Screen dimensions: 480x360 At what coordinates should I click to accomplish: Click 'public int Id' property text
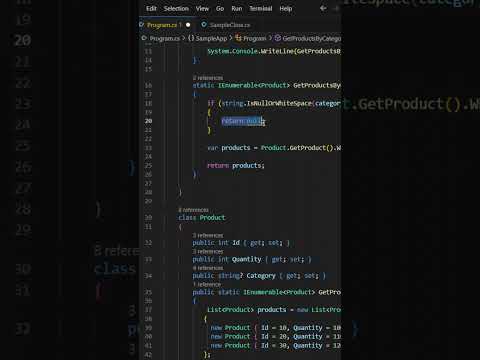(x=216, y=243)
